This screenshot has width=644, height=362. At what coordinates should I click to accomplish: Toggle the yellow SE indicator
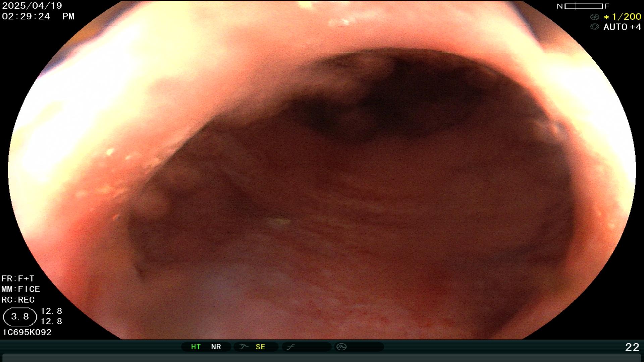click(260, 347)
